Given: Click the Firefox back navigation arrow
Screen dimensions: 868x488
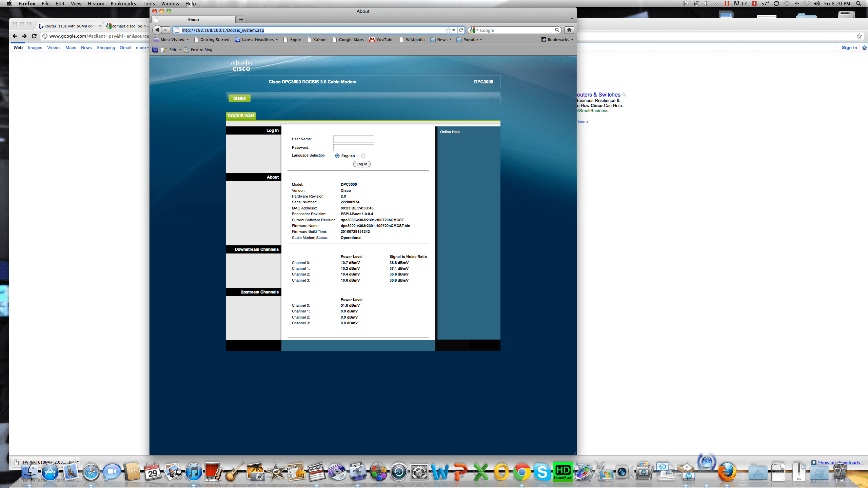Looking at the screenshot, I should 157,30.
